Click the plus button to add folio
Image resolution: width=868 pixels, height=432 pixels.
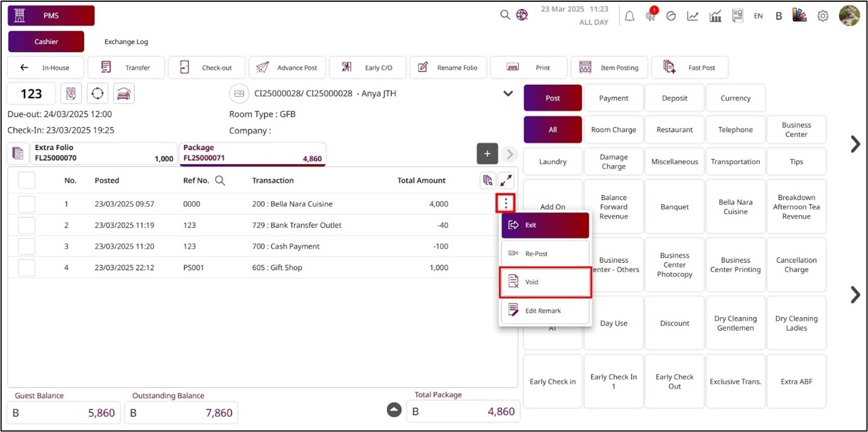point(487,154)
